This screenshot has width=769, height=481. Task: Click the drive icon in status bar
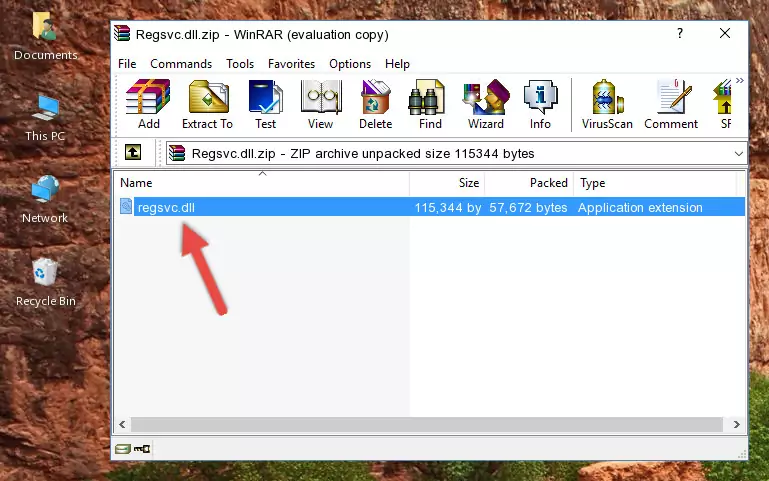pos(123,449)
